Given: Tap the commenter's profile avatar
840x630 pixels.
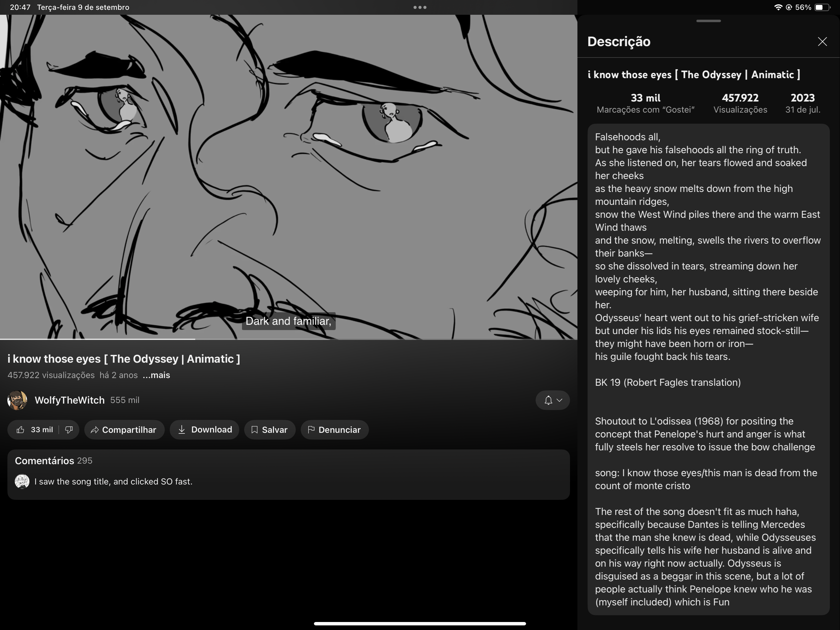Looking at the screenshot, I should pyautogui.click(x=22, y=481).
